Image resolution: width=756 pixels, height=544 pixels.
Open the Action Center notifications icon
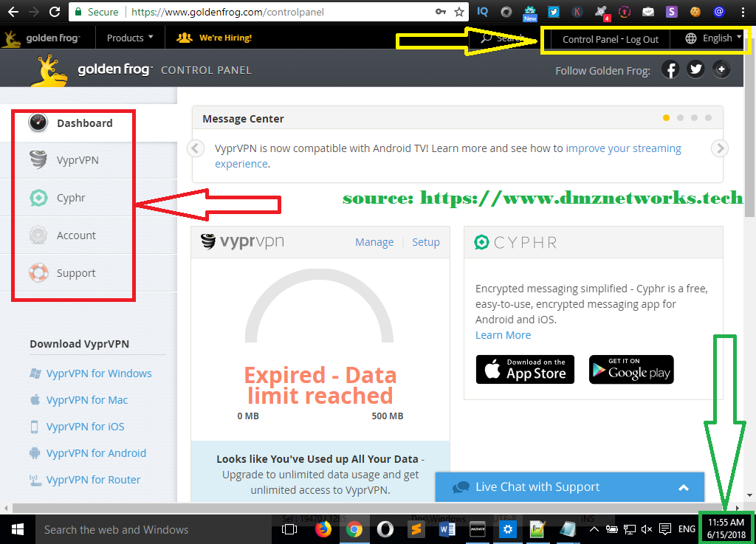click(665, 529)
